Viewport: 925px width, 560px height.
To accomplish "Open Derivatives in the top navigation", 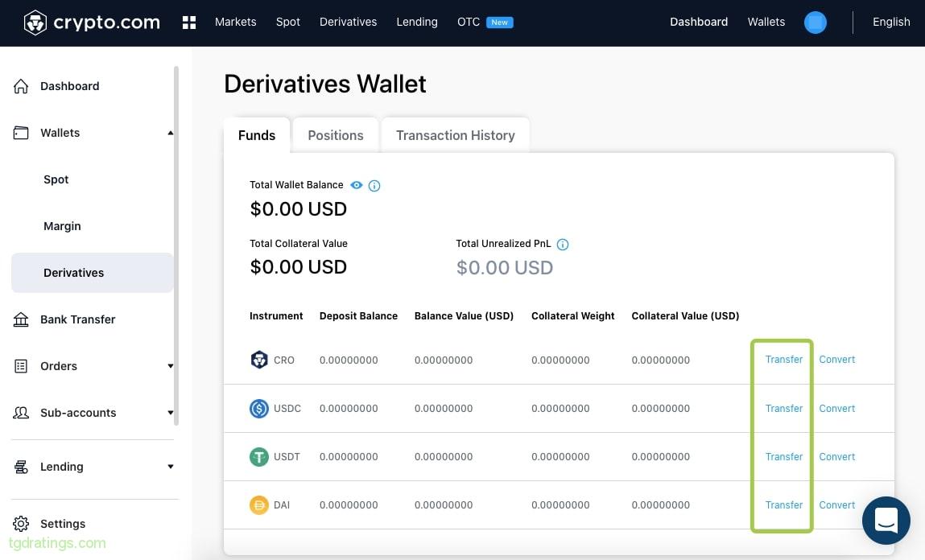I will coord(348,22).
